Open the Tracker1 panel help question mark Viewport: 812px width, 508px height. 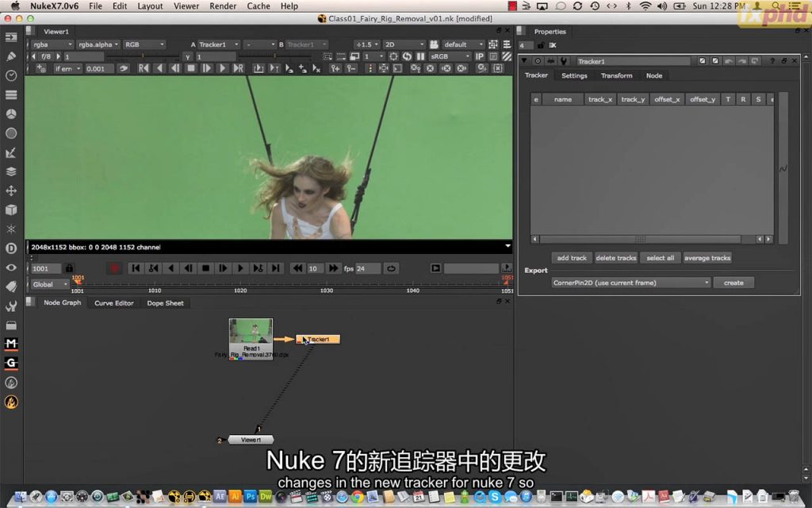point(771,61)
